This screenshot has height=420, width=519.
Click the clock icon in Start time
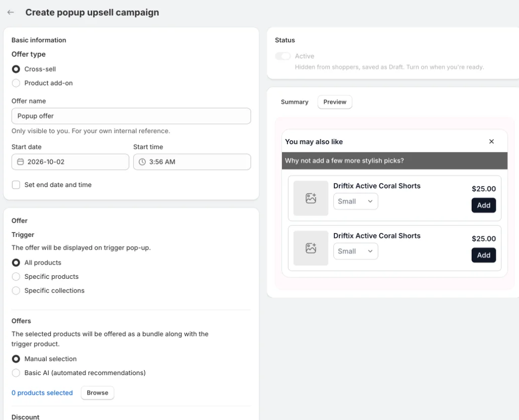[142, 162]
